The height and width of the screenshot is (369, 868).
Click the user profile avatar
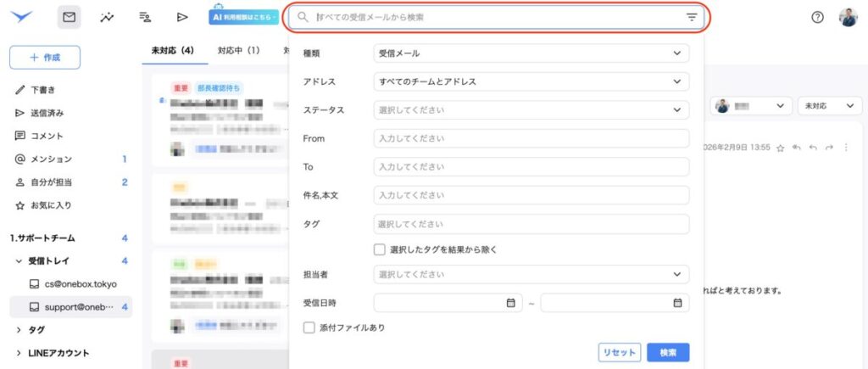pos(848,17)
